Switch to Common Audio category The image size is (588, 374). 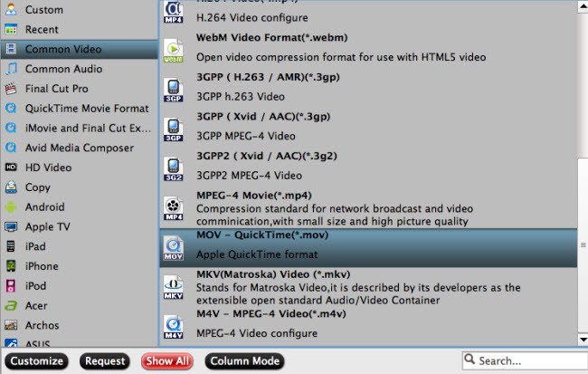(x=79, y=69)
